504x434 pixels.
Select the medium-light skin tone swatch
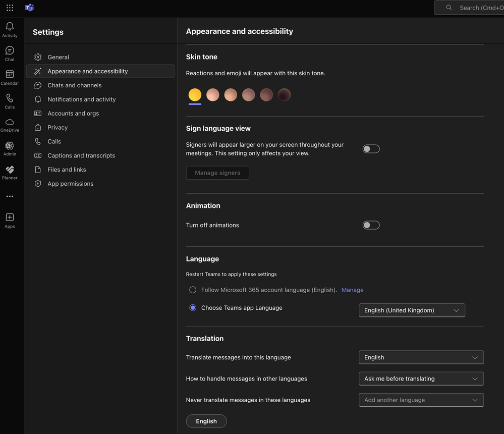231,95
